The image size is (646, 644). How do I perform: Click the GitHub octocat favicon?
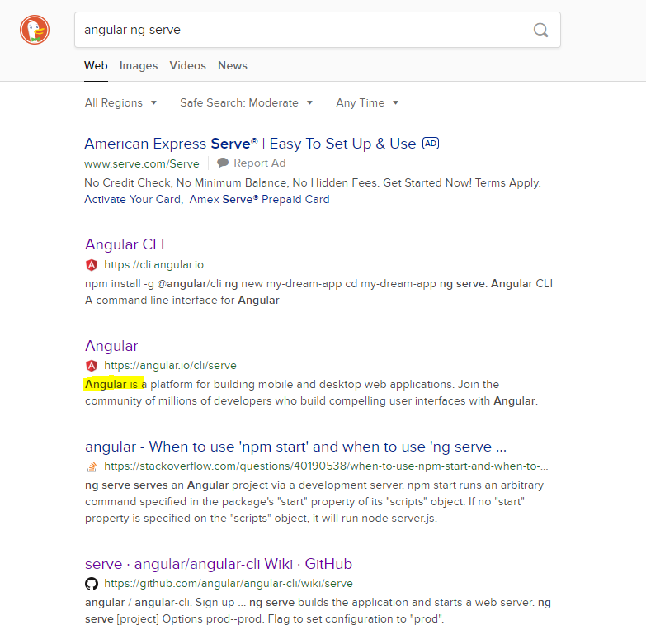(x=92, y=584)
